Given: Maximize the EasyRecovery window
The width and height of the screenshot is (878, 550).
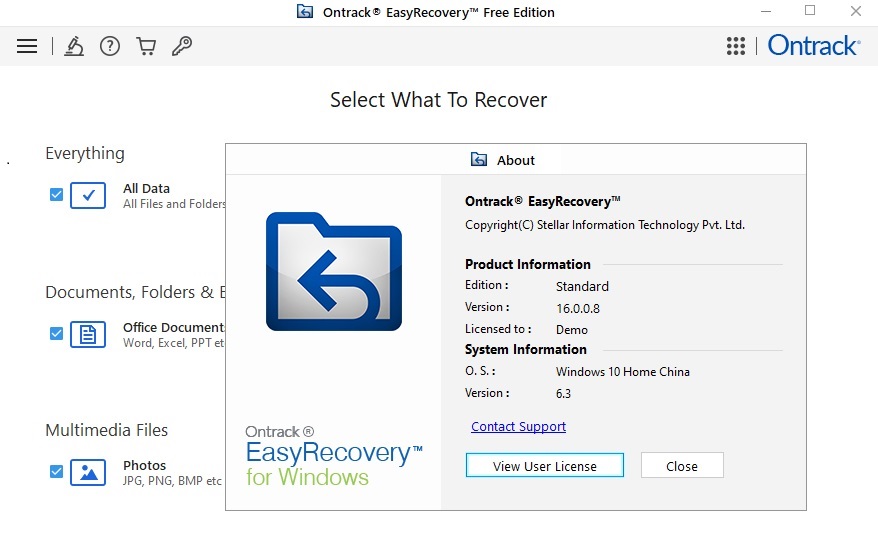Looking at the screenshot, I should (x=810, y=11).
